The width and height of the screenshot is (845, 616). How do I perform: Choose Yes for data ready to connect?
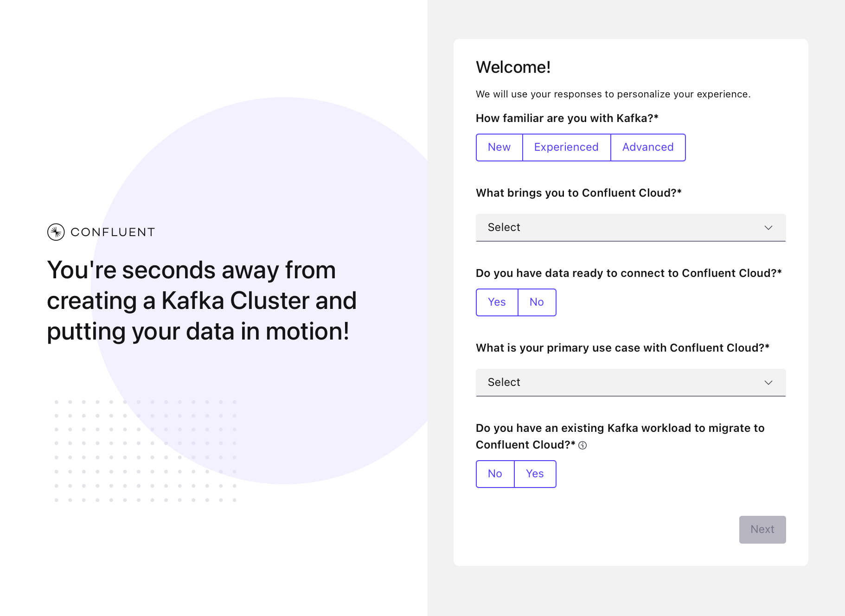pyautogui.click(x=497, y=302)
